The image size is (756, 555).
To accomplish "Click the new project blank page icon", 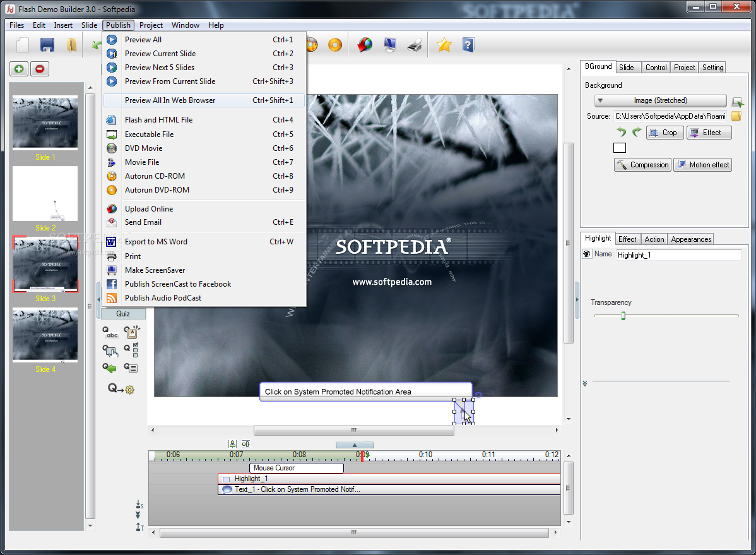I will pos(23,45).
